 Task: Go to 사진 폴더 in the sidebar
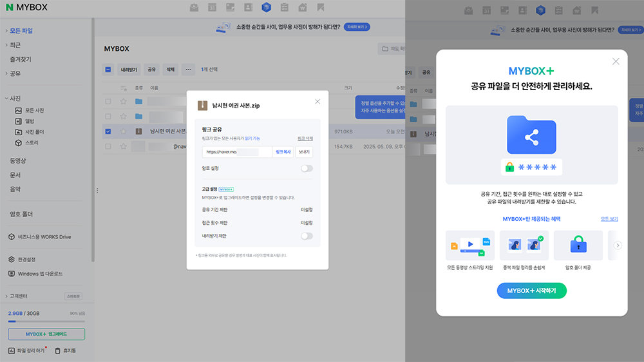pyautogui.click(x=35, y=132)
